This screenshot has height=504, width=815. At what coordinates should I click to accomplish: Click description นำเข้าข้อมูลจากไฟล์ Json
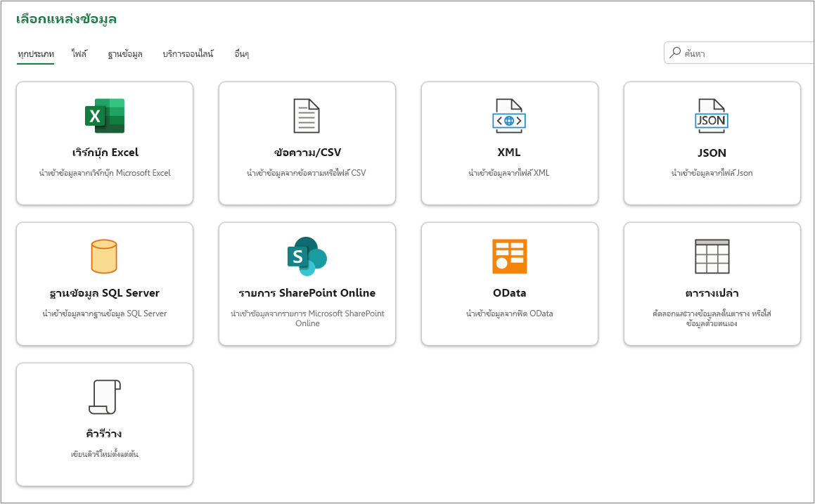coord(712,173)
